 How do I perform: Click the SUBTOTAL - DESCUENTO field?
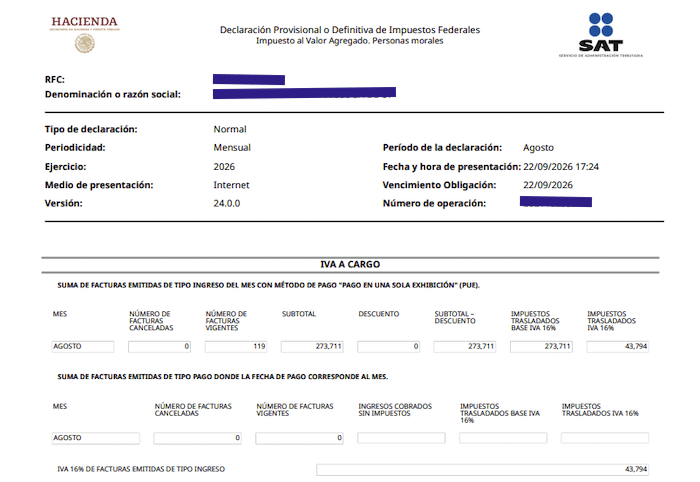click(465, 347)
